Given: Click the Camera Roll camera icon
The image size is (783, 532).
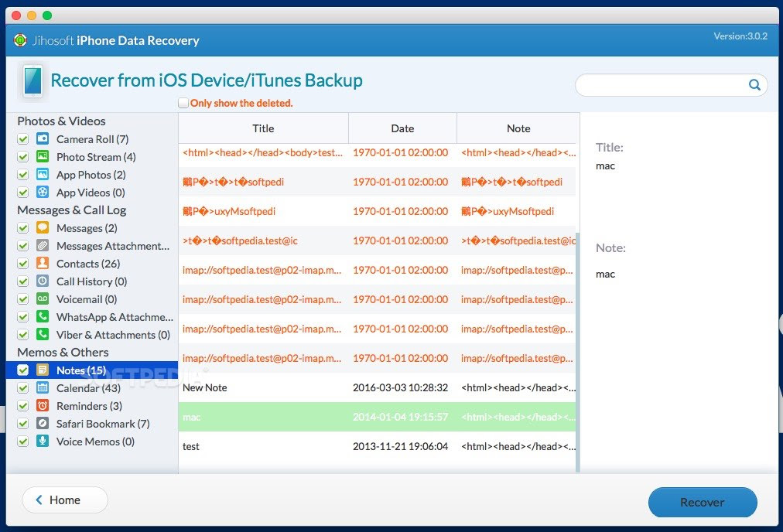Looking at the screenshot, I should (43, 138).
